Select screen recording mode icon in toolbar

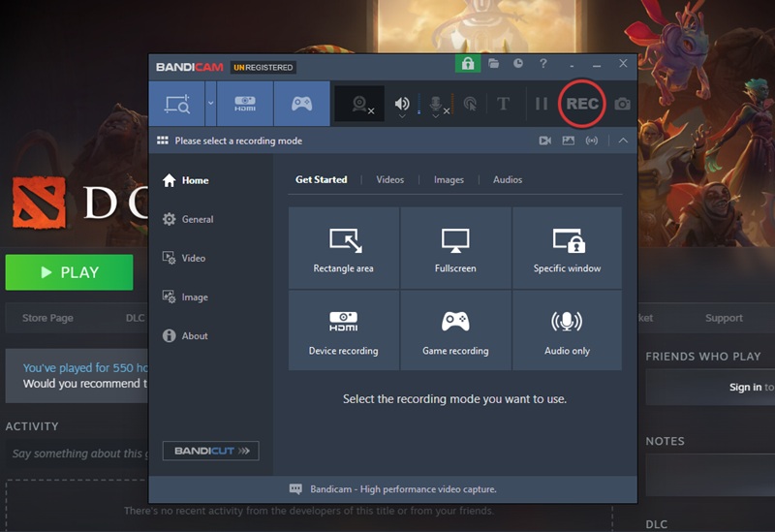pyautogui.click(x=177, y=104)
